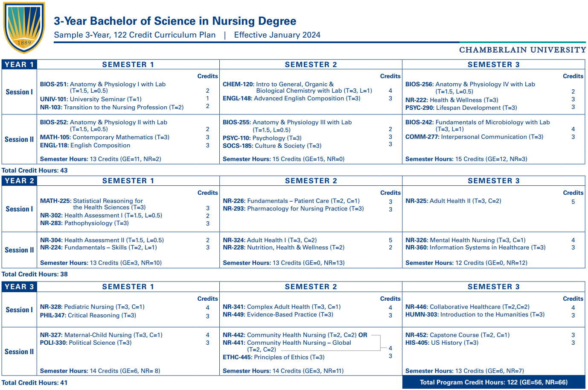Click the 3-Year Bachelor of Science title

pos(175,21)
